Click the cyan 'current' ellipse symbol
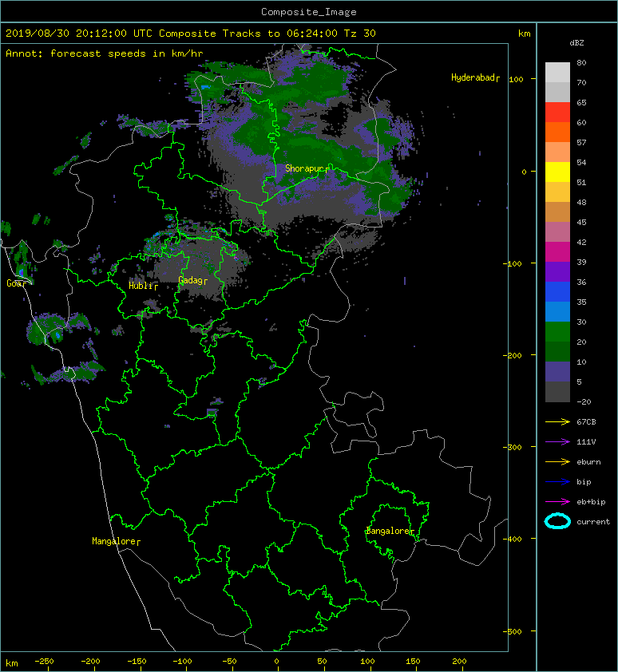The width and height of the screenshot is (618, 672). (557, 521)
